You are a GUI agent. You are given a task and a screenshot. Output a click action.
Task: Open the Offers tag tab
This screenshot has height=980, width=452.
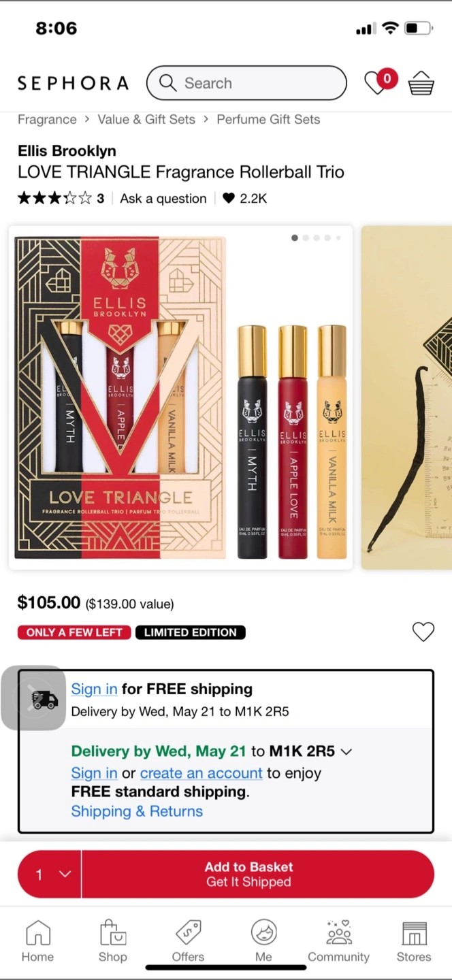(188, 941)
